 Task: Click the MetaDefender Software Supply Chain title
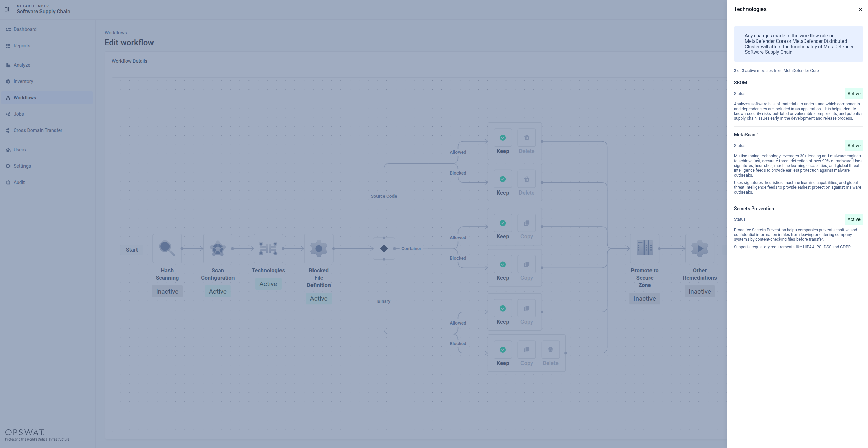(x=44, y=10)
